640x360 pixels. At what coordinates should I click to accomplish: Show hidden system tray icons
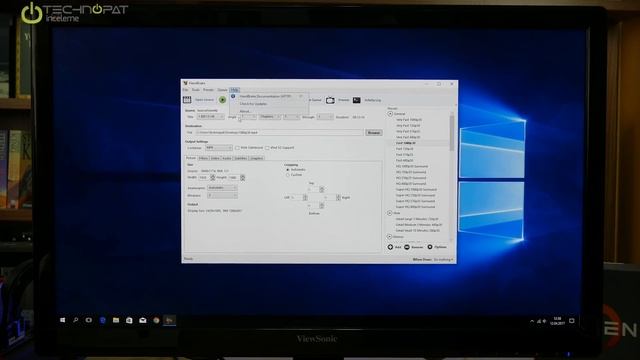point(531,321)
